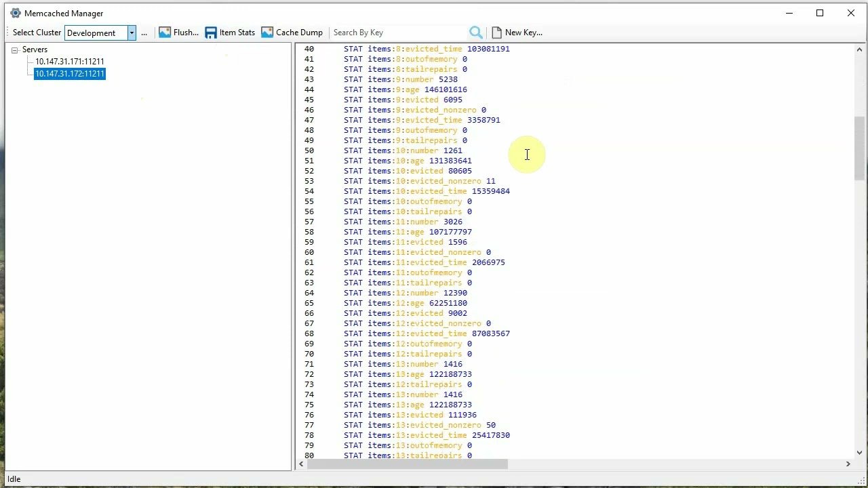868x488 pixels.
Task: Click line 61 'items:11:evicted_time 2066975'
Action: (x=425, y=262)
